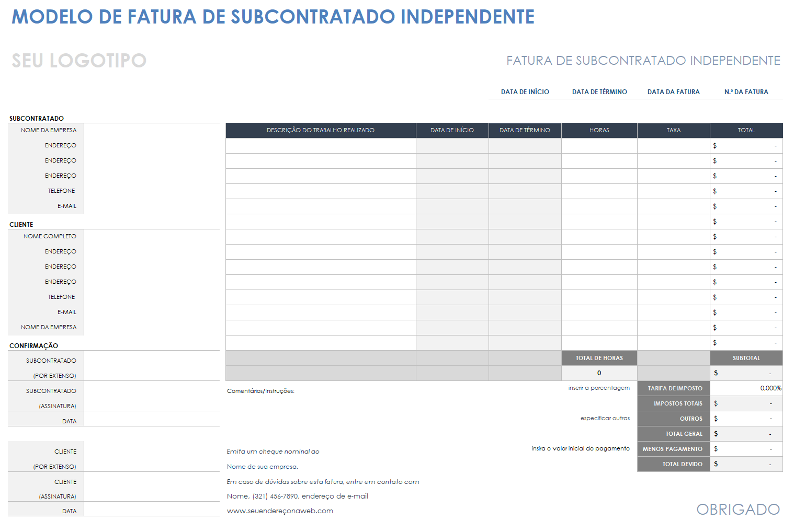Select the DATA DE INÍCIO label above the table
794x532 pixels.
pyautogui.click(x=525, y=92)
